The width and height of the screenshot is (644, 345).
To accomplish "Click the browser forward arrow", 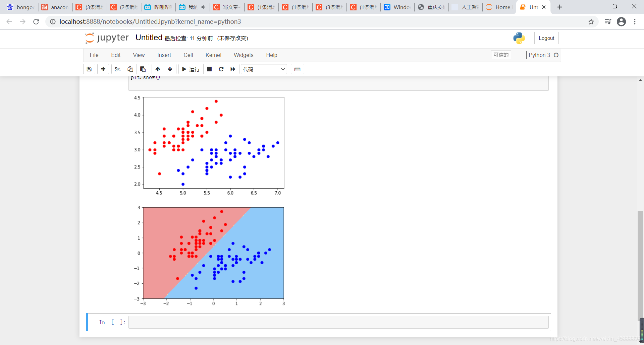I will [x=22, y=22].
